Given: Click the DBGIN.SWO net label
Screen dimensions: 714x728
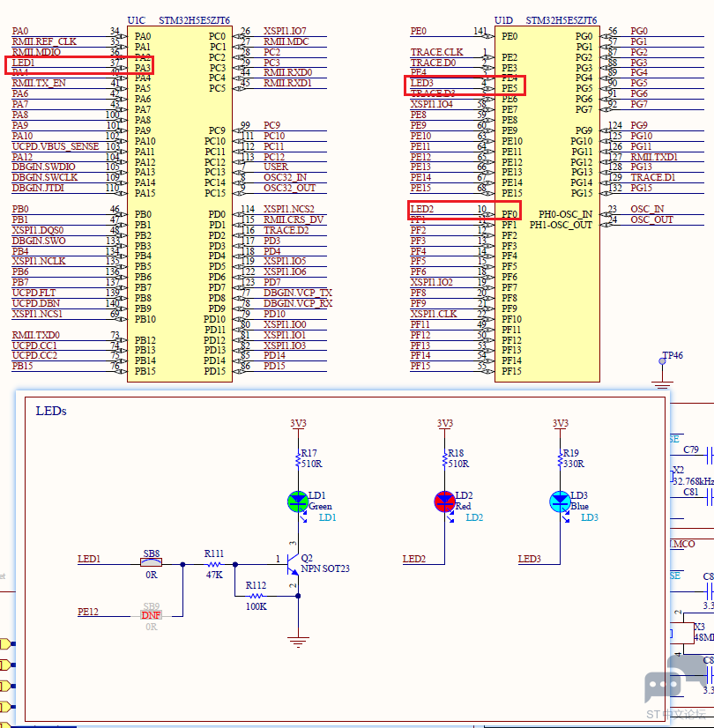Looking at the screenshot, I should [x=39, y=241].
